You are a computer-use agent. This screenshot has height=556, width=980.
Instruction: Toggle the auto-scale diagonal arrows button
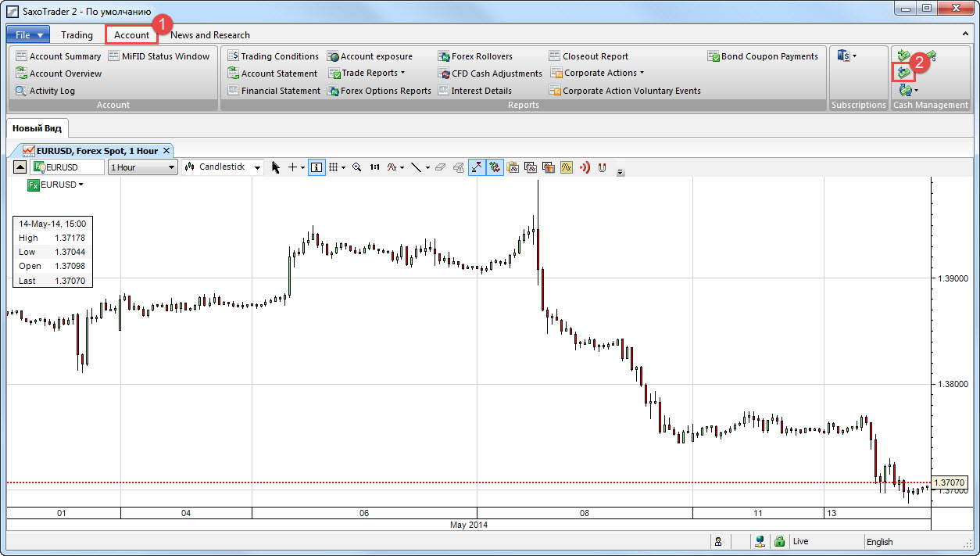pos(476,167)
